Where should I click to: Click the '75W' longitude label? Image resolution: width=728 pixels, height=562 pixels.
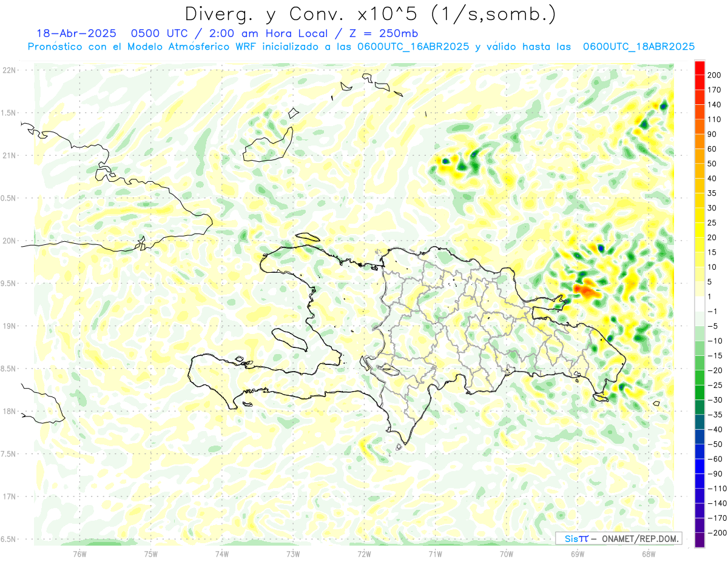tap(150, 554)
